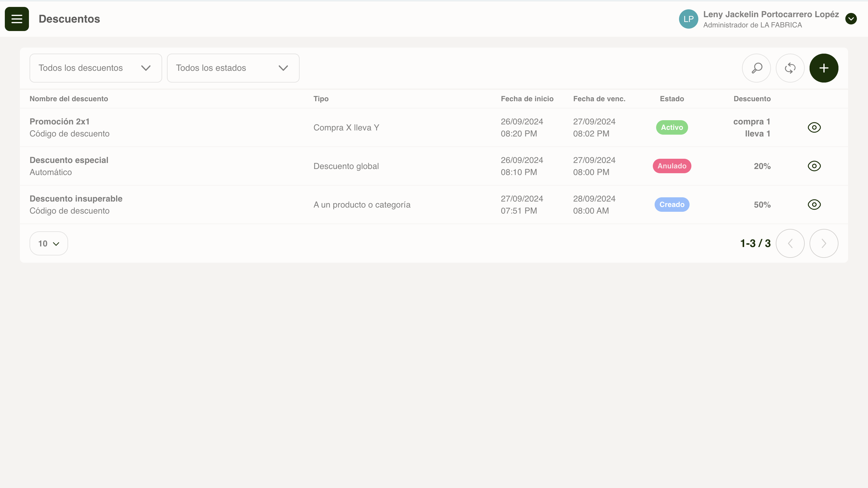Refresh the discounts list
The height and width of the screenshot is (488, 868).
click(x=790, y=68)
